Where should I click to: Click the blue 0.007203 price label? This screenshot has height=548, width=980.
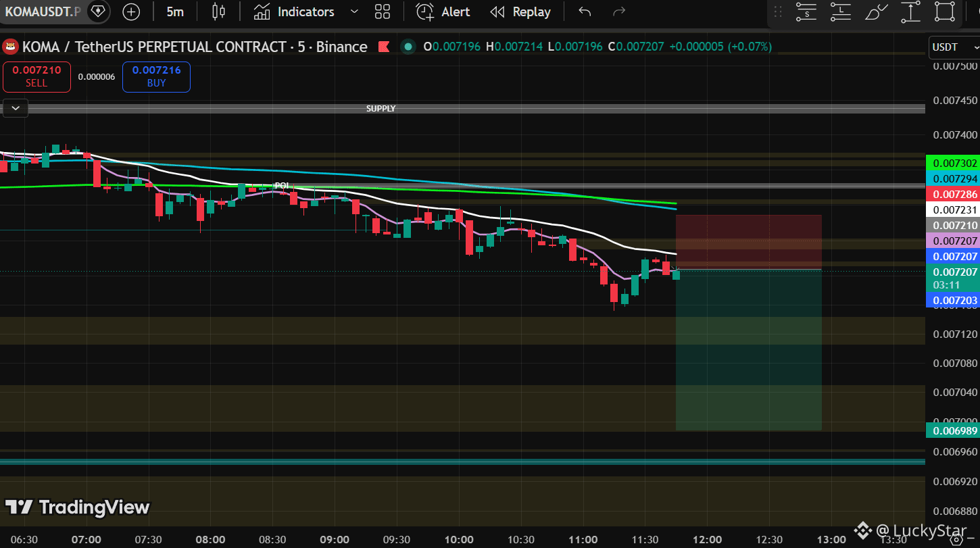954,300
